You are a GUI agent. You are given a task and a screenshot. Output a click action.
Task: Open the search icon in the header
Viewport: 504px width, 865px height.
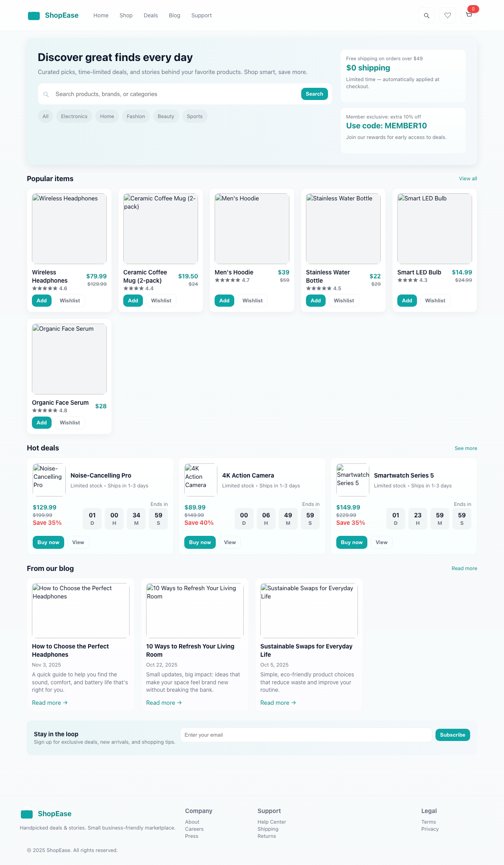[426, 15]
